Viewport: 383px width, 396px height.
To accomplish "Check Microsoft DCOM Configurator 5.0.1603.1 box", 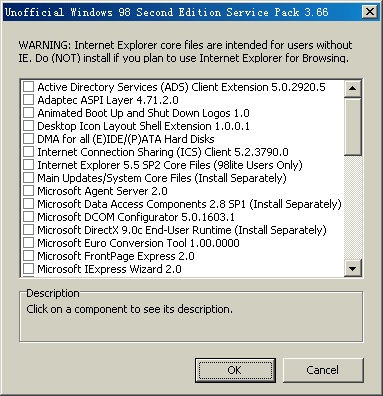I will 28,217.
